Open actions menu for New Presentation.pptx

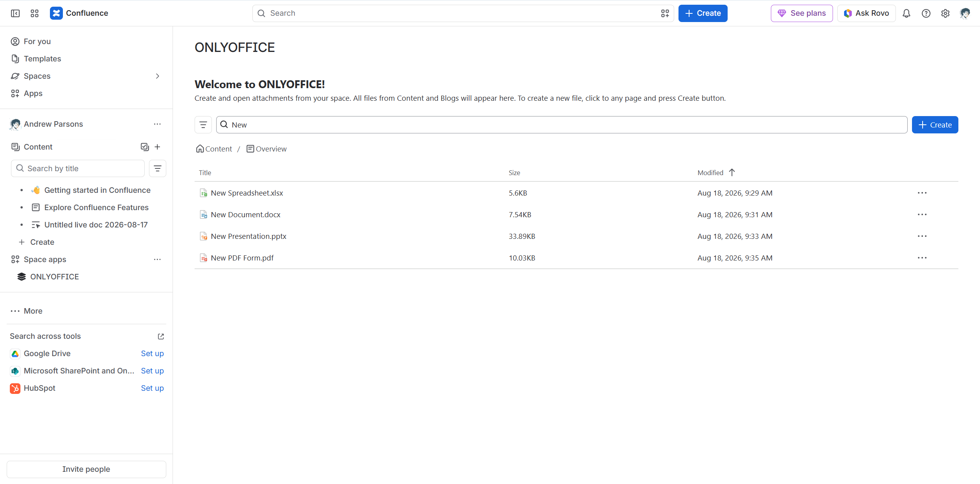point(922,236)
